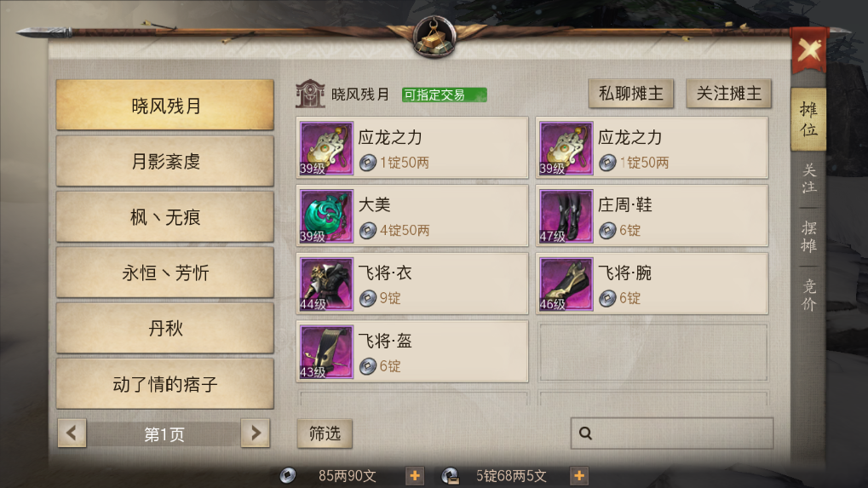Click the 私聊摊主 button

(x=630, y=94)
